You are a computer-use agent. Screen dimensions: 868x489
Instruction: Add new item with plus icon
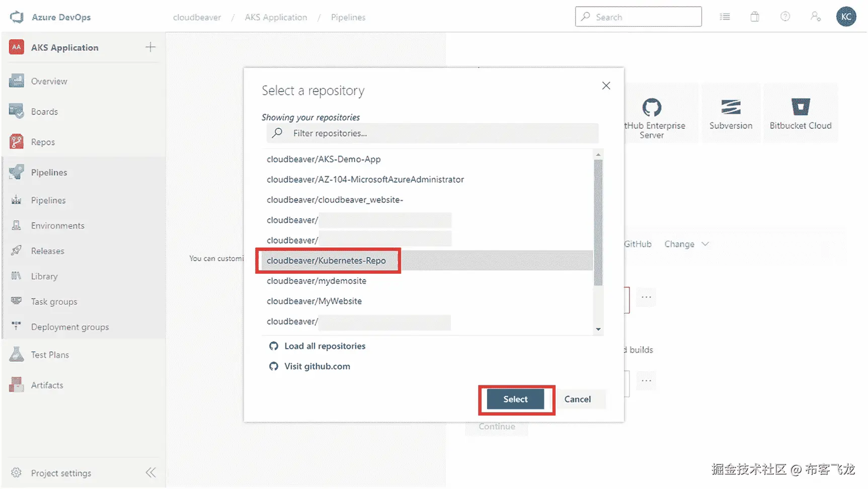[x=150, y=47]
